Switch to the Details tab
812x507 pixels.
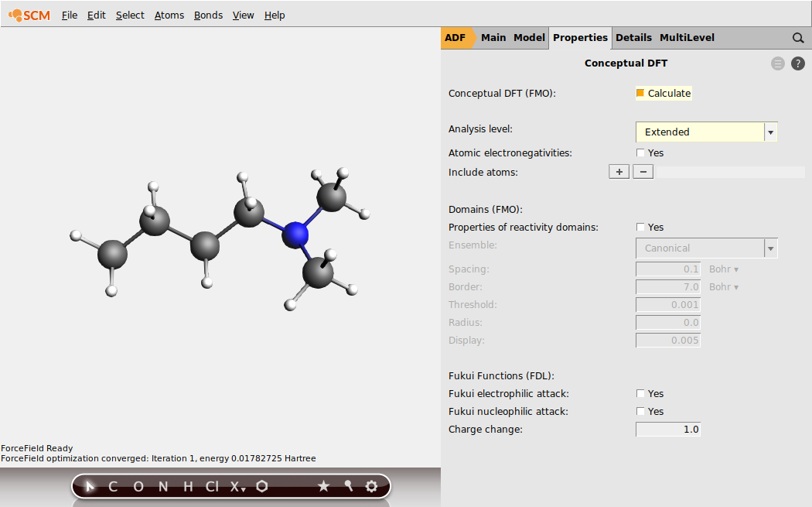pyautogui.click(x=633, y=37)
